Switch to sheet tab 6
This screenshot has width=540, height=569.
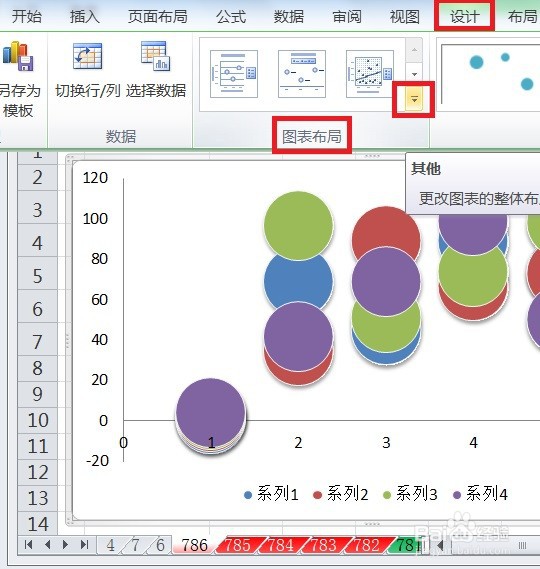coord(160,545)
